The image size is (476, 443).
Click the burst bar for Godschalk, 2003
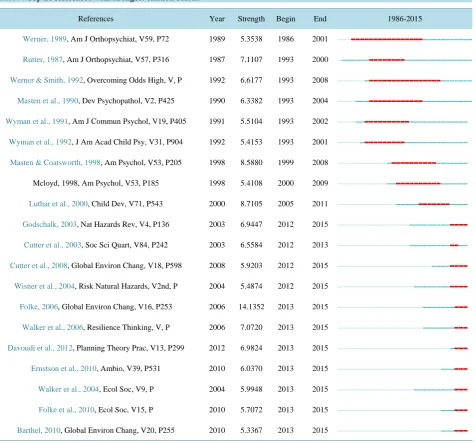[459, 225]
